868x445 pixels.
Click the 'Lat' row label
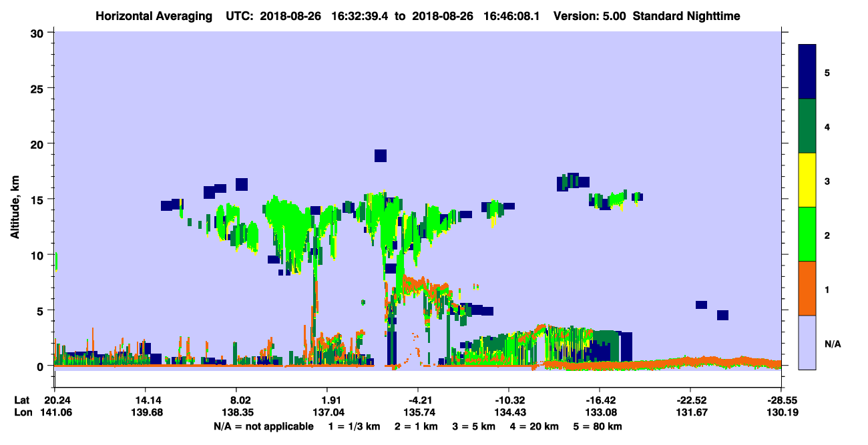pos(22,400)
